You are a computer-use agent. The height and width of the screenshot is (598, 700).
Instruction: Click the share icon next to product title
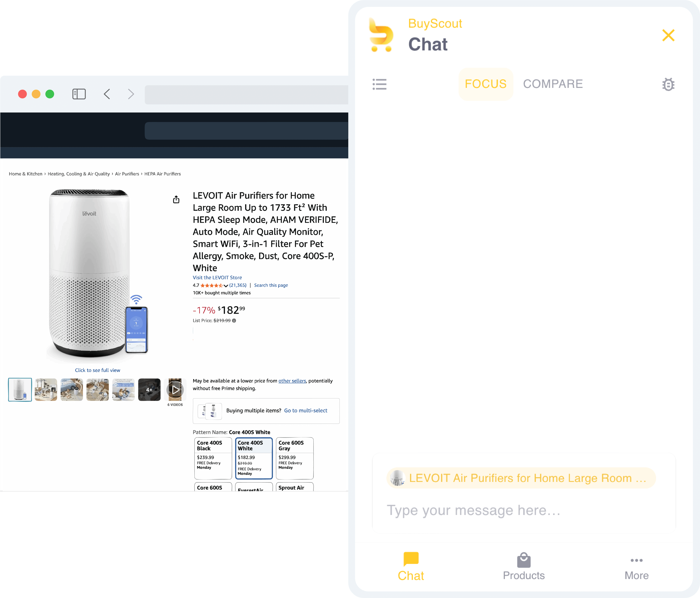pos(176,199)
